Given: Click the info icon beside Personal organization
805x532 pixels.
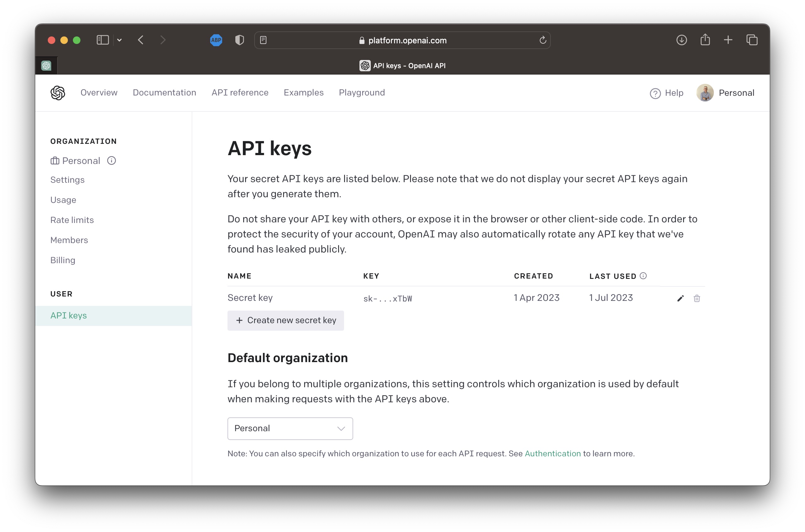Looking at the screenshot, I should tap(111, 160).
